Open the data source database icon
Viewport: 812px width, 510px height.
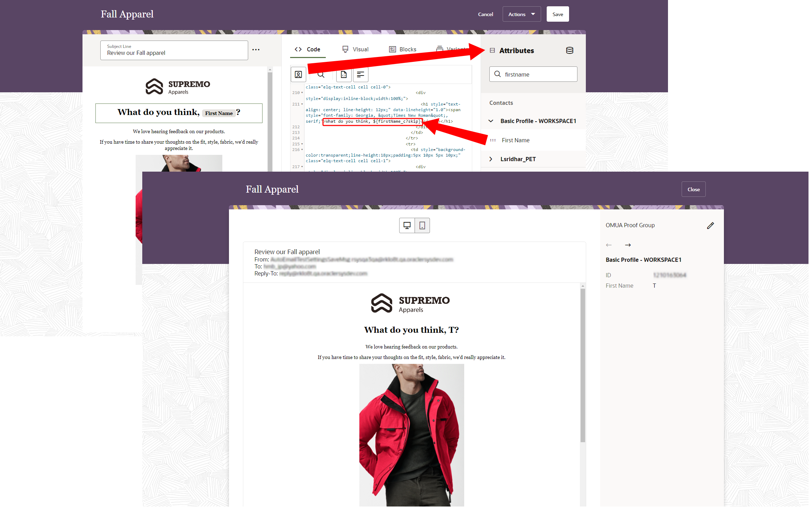tap(569, 50)
